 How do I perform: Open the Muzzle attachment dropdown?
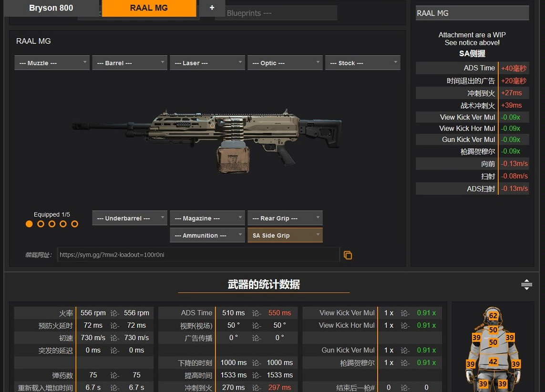52,63
